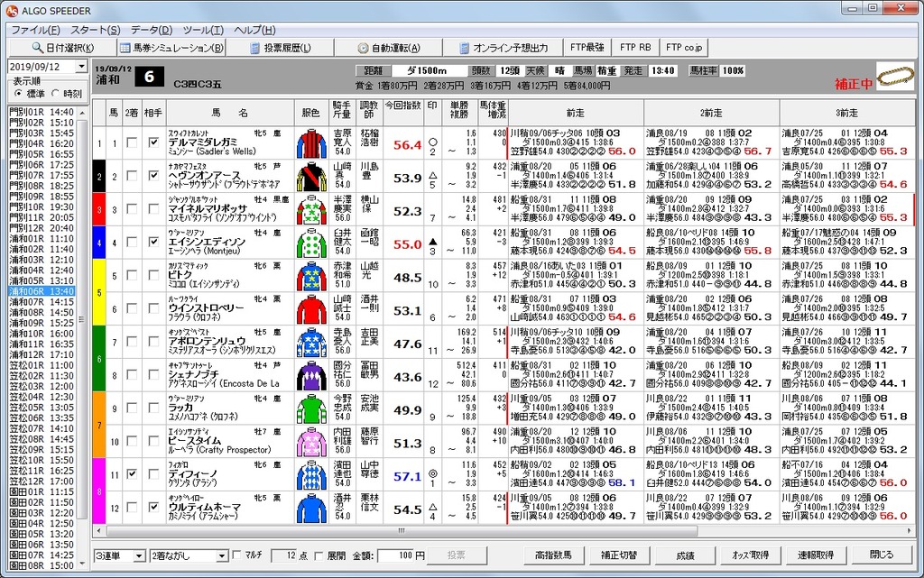Click the green silks icon for ラッカ
The height and width of the screenshot is (578, 924).
(311, 409)
